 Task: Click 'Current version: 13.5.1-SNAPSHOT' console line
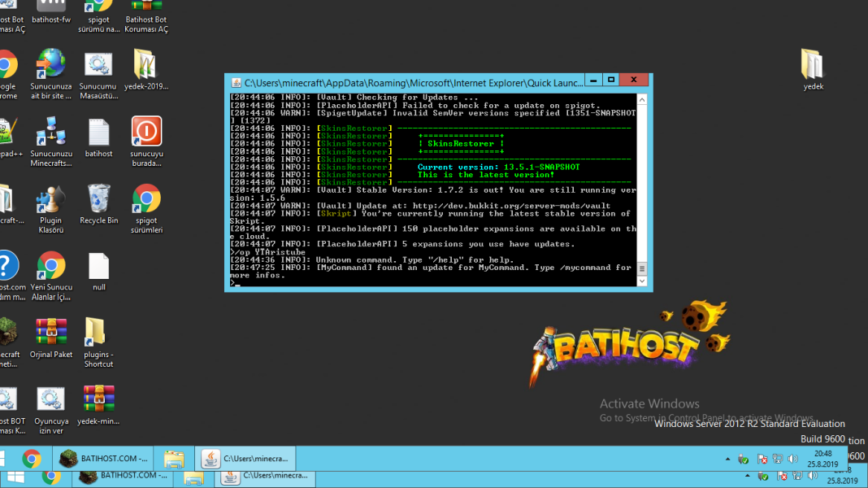(x=499, y=167)
